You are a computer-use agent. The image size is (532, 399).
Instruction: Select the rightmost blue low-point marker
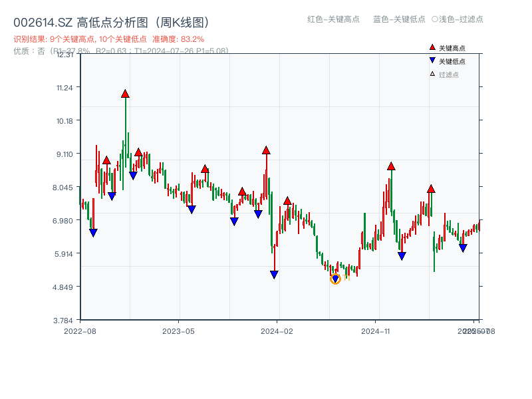click(x=464, y=247)
